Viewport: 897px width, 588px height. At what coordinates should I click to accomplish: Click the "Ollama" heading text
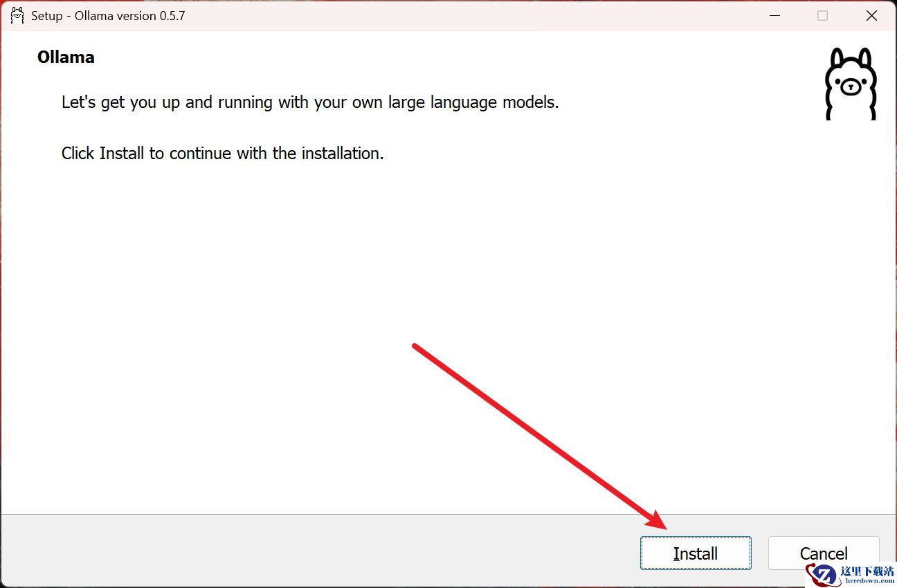tap(66, 57)
